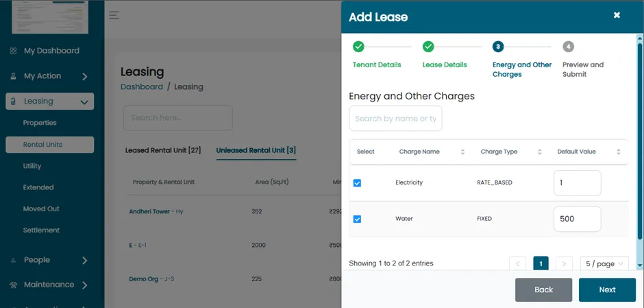Click the step 4 Preview and Submit circle
This screenshot has height=308, width=644.
tap(569, 47)
